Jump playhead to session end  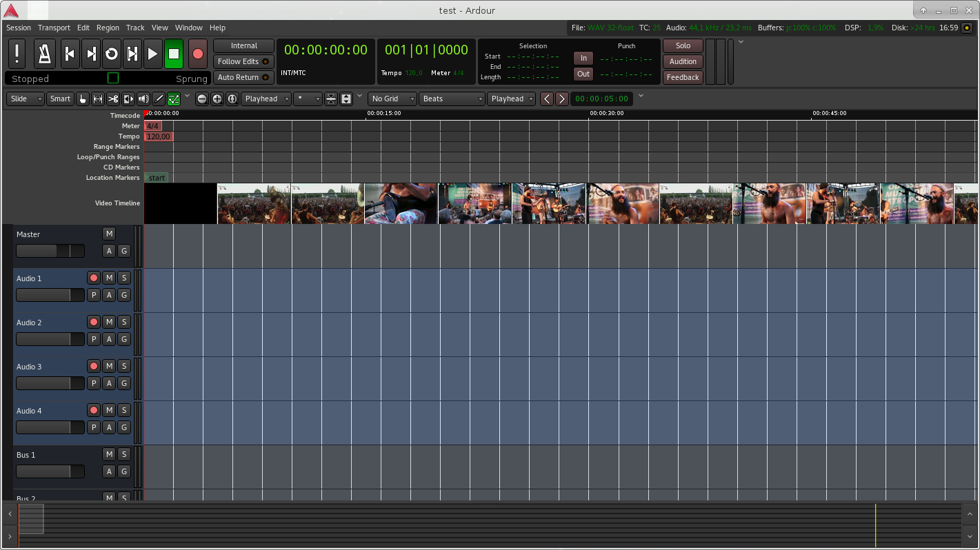[91, 54]
